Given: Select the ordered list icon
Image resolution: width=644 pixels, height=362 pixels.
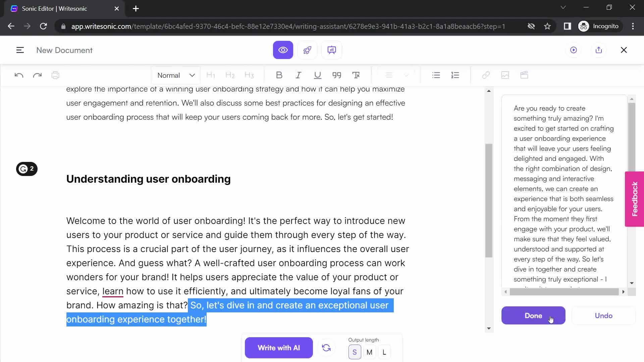Looking at the screenshot, I should tap(455, 75).
